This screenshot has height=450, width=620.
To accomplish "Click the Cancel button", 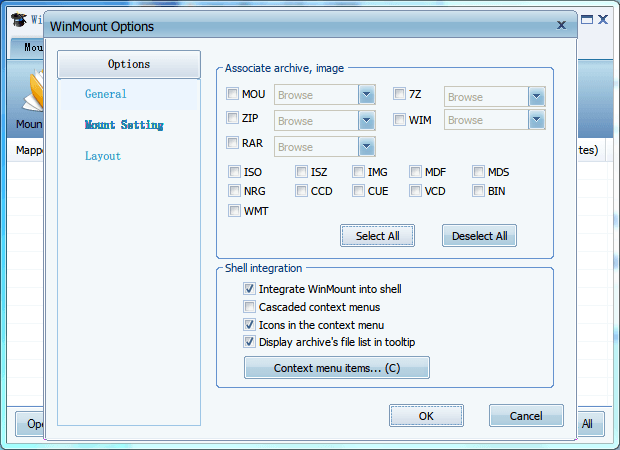I will [526, 415].
